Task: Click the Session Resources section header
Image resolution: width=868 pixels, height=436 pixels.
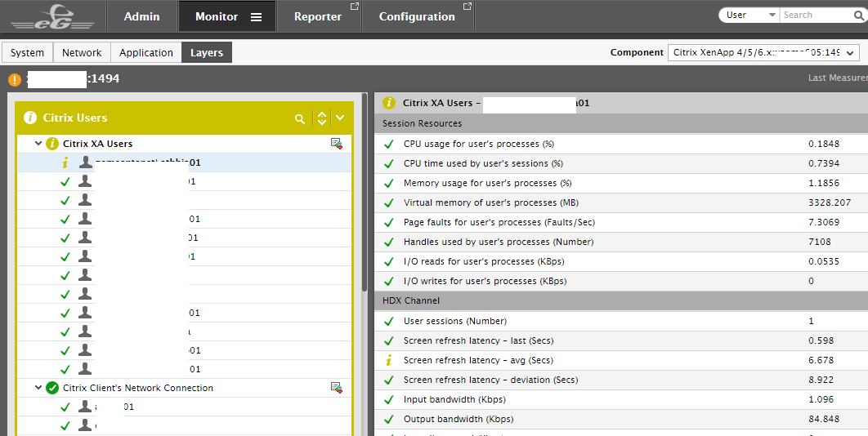Action: coord(621,123)
